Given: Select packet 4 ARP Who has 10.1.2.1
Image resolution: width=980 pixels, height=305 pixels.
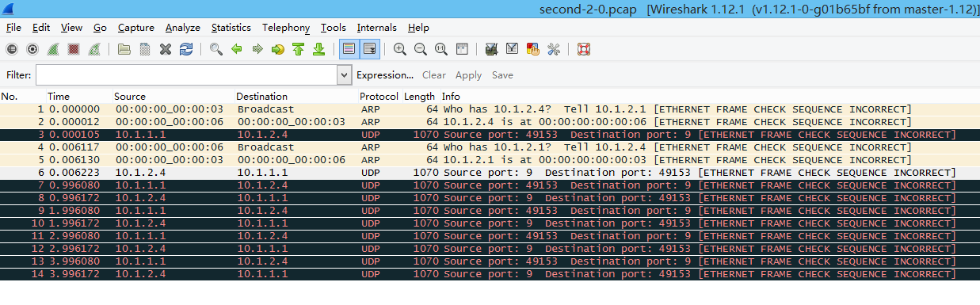Looking at the screenshot, I should coord(490,147).
